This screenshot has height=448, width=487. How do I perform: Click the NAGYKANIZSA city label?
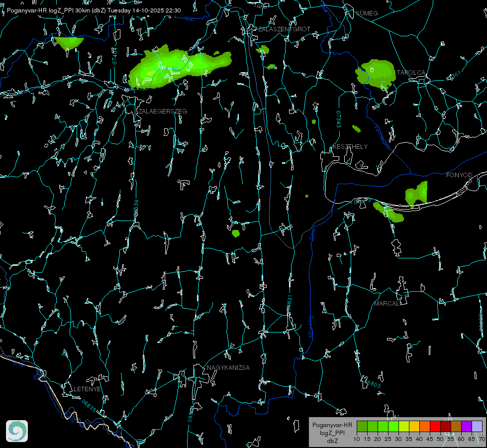(228, 367)
